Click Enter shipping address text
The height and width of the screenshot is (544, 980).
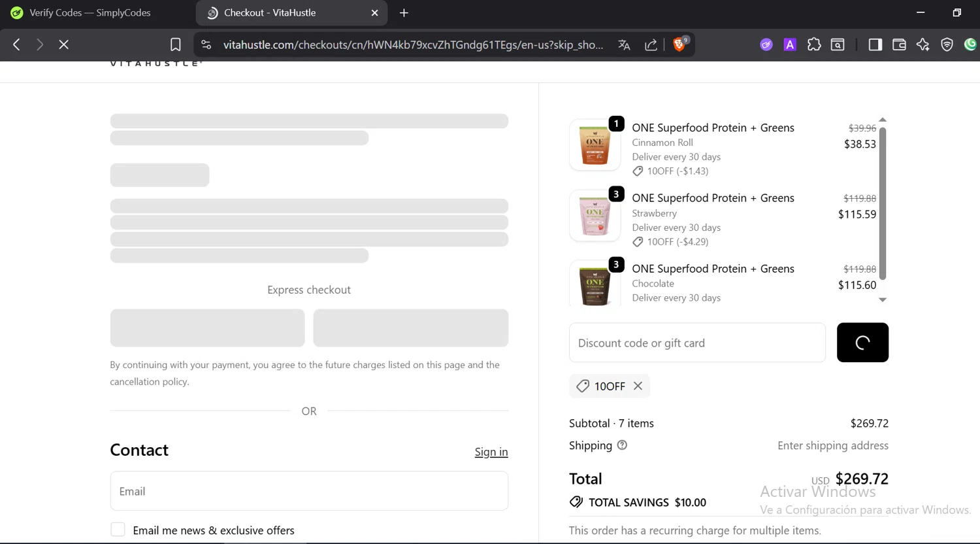833,445
